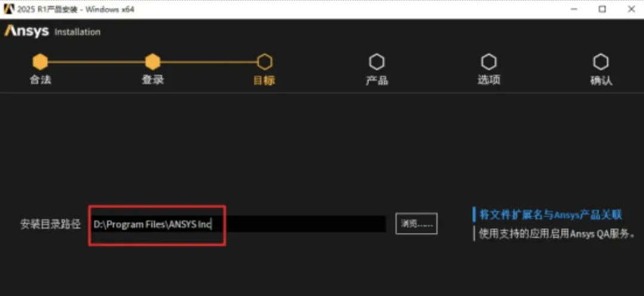
Task: Click the 浏览 browse button
Action: tap(416, 223)
